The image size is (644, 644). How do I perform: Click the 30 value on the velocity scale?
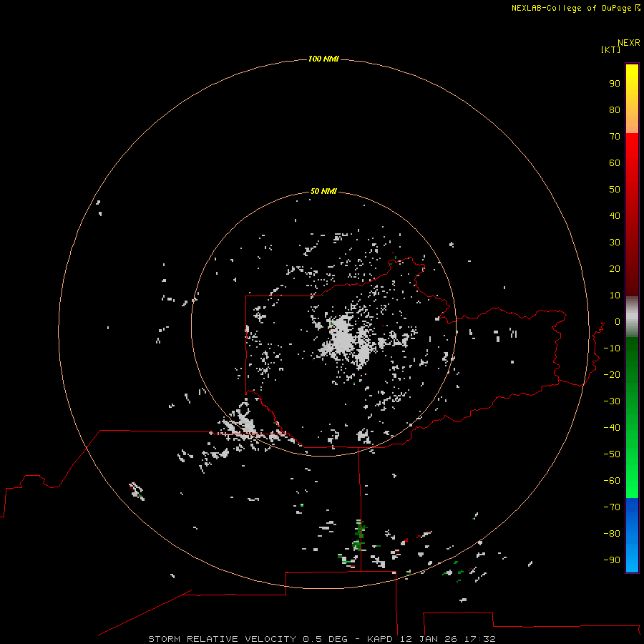pyautogui.click(x=615, y=243)
